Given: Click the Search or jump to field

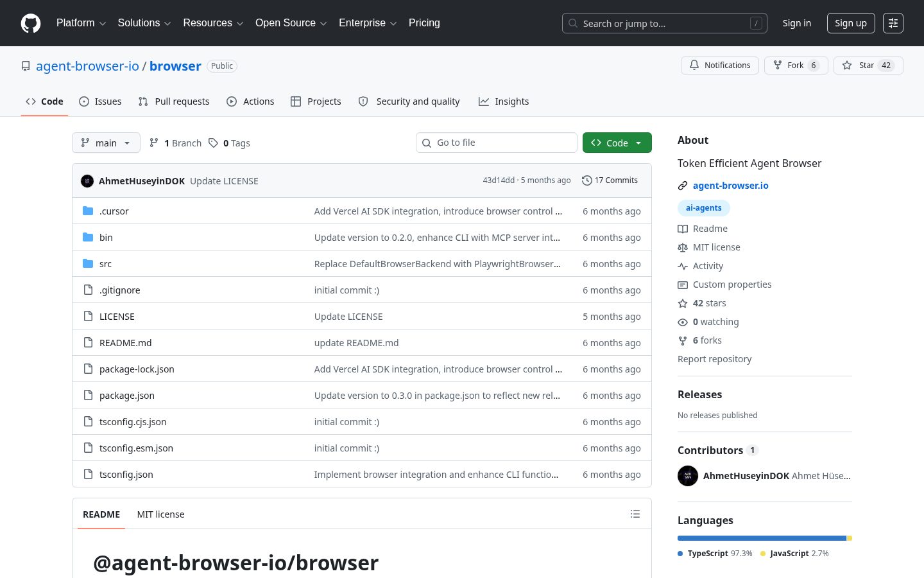Looking at the screenshot, I should pyautogui.click(x=665, y=23).
